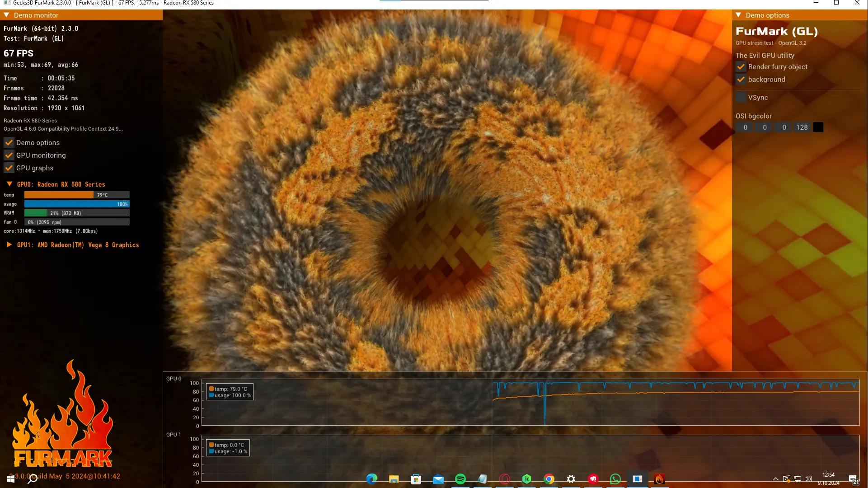Viewport: 868px width, 488px height.
Task: Open the green hexagon K app
Action: point(527,479)
